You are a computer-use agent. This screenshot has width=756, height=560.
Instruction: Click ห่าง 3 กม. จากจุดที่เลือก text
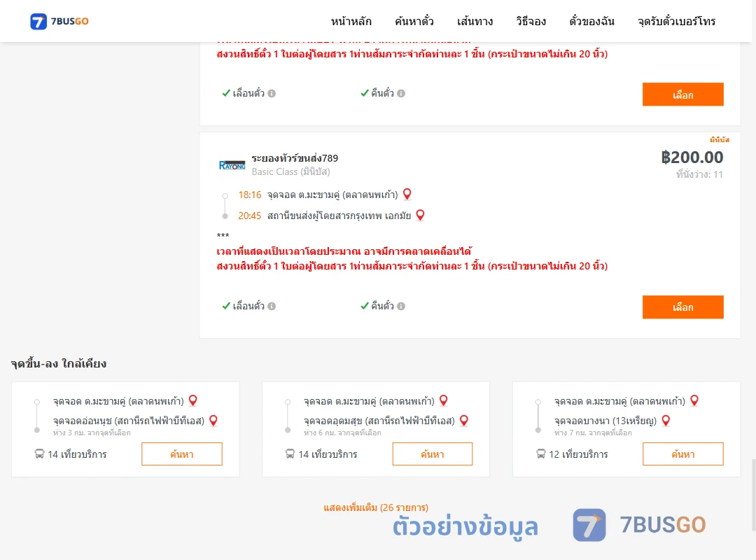pyautogui.click(x=92, y=433)
